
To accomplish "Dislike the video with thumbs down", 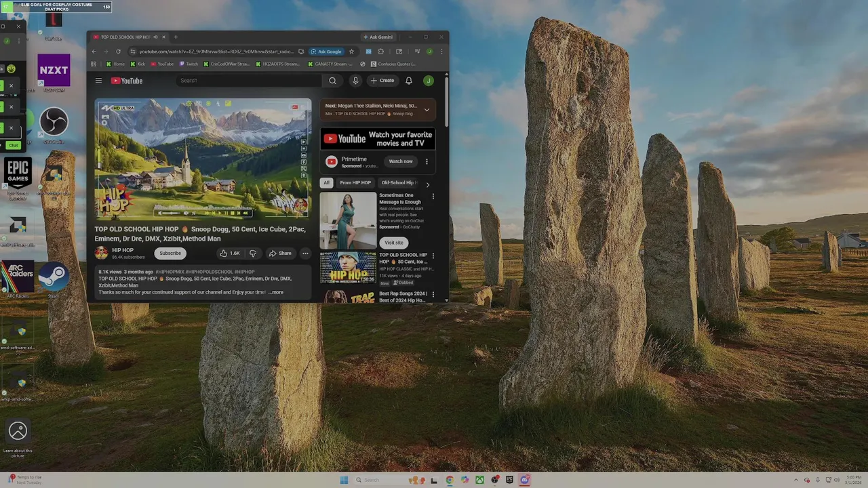I will tap(253, 253).
